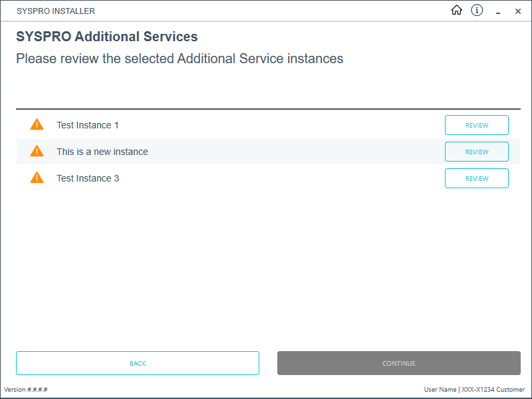Go back using the Back button

pyautogui.click(x=138, y=363)
